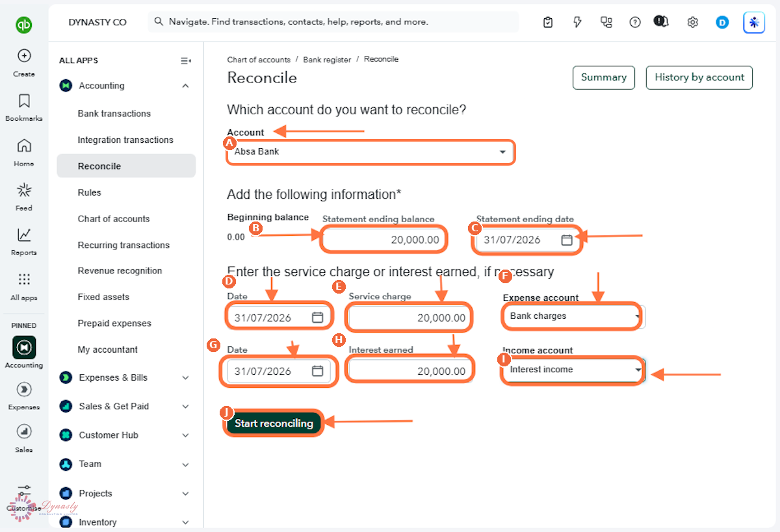Image resolution: width=780 pixels, height=532 pixels.
Task: Click pinned Accounting app icon
Action: pyautogui.click(x=24, y=348)
